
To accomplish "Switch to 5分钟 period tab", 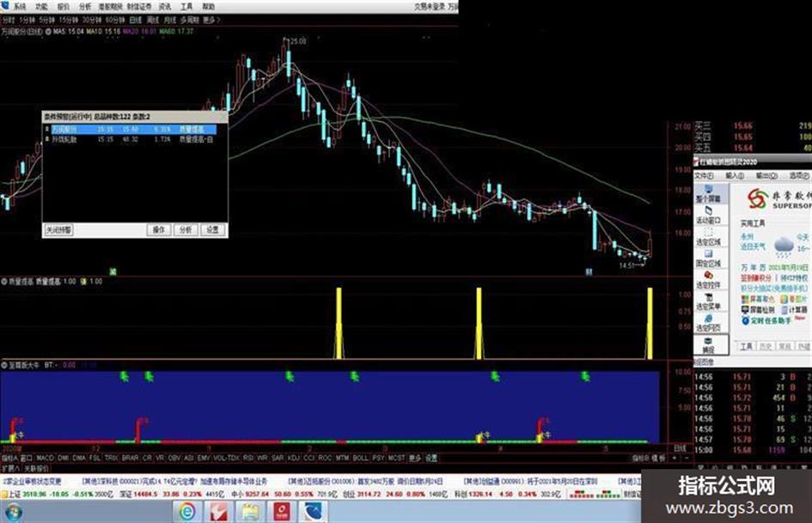I will [x=46, y=21].
